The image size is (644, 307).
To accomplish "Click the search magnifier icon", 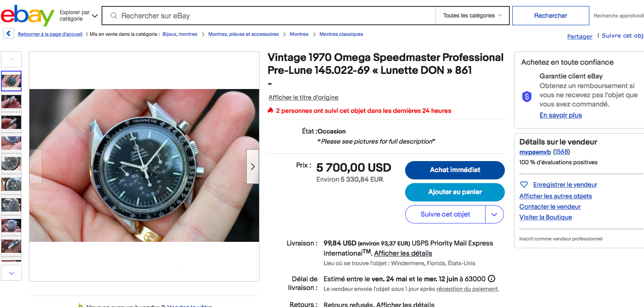I will 113,16.
